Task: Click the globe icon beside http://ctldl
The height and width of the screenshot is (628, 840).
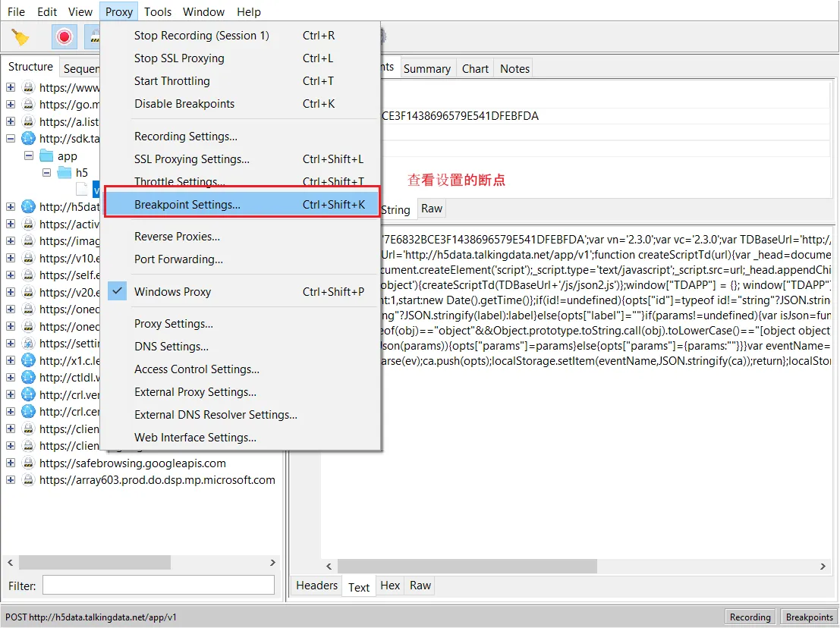Action: (x=28, y=378)
